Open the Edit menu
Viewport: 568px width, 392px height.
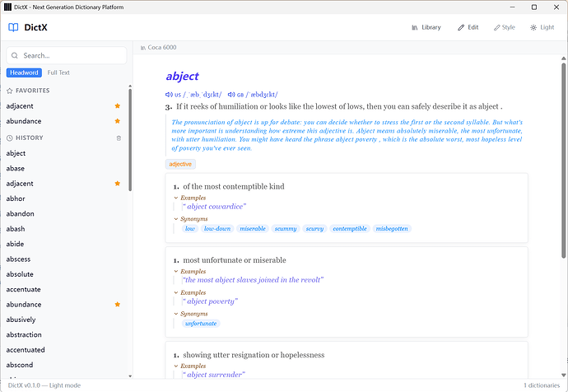point(468,27)
